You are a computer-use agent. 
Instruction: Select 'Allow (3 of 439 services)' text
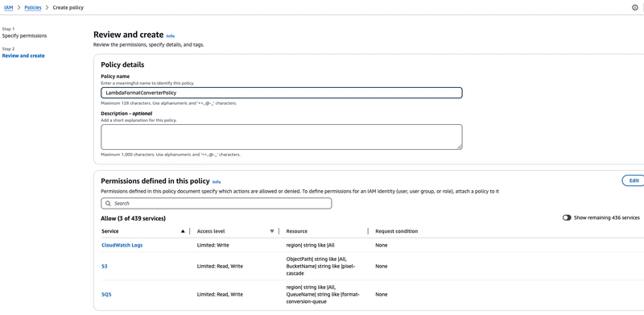click(x=134, y=218)
